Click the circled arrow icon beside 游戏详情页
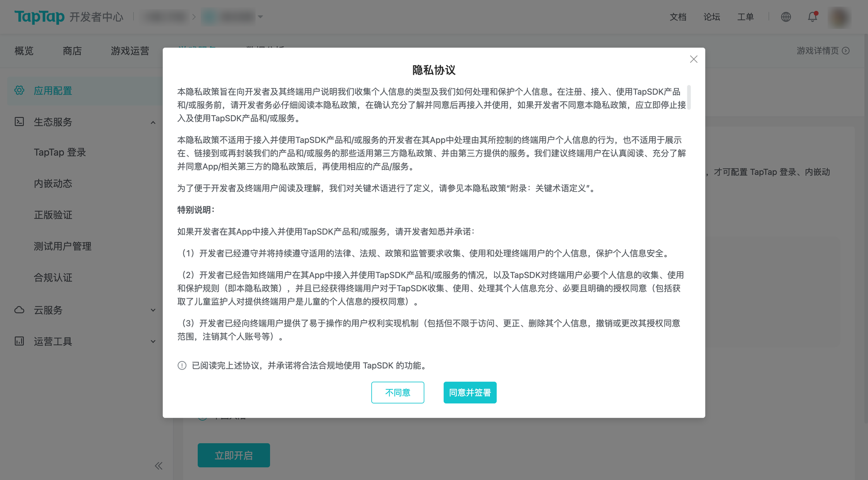 point(846,51)
